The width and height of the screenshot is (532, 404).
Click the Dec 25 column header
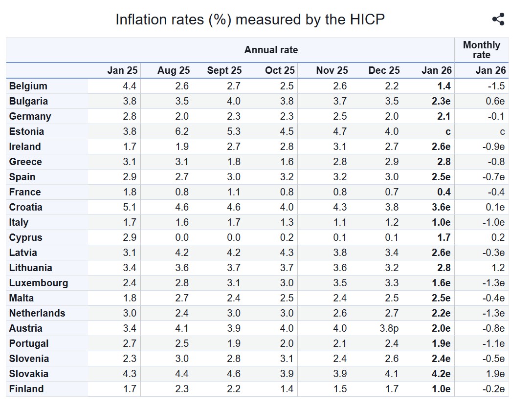pos(384,70)
